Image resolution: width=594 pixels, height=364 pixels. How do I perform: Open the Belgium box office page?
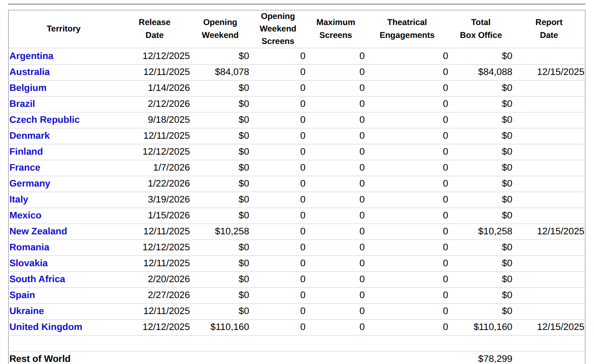click(x=28, y=88)
